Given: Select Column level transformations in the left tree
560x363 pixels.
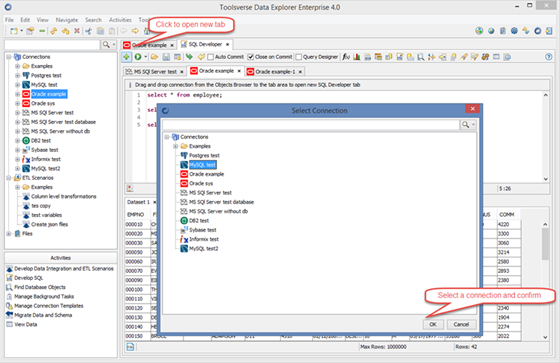Looking at the screenshot, I should (64, 197).
